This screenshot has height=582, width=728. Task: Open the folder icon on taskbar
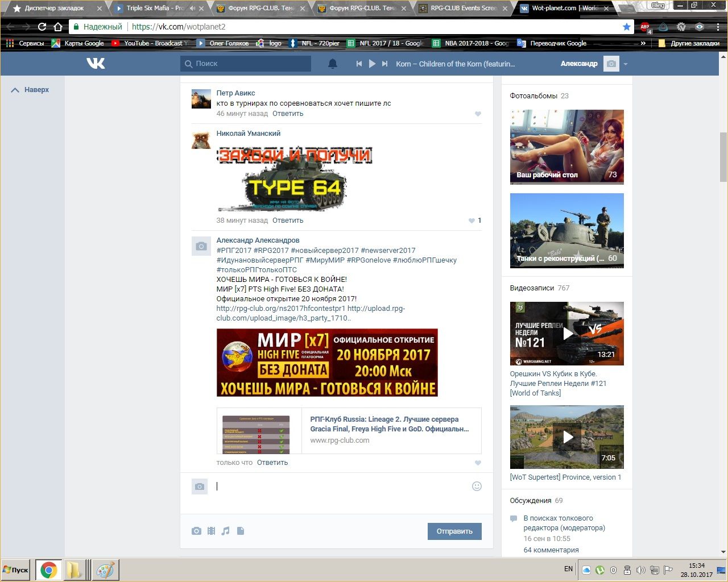(x=75, y=570)
